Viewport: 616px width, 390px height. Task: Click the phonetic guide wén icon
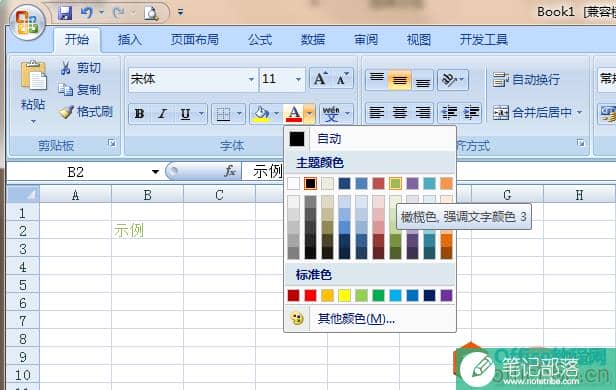coord(331,114)
